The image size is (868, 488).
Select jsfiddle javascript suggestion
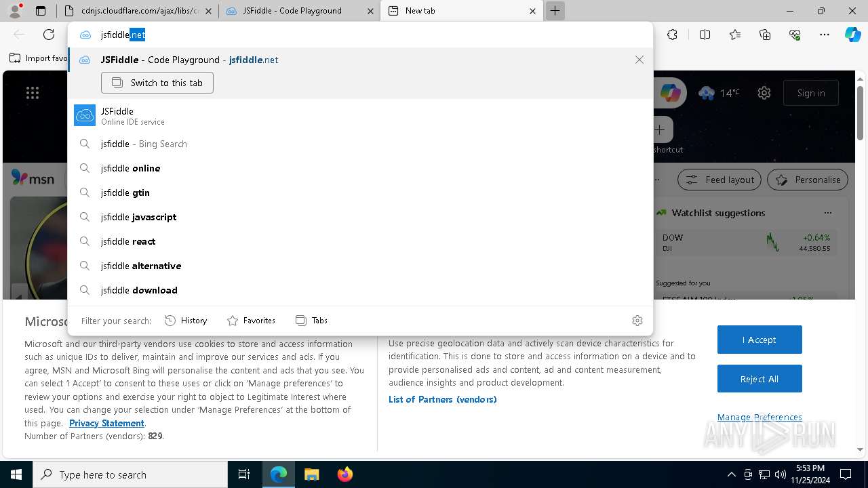(360, 217)
